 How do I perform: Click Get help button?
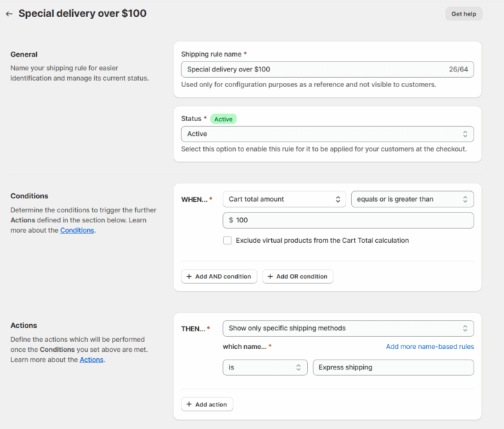[x=463, y=13]
